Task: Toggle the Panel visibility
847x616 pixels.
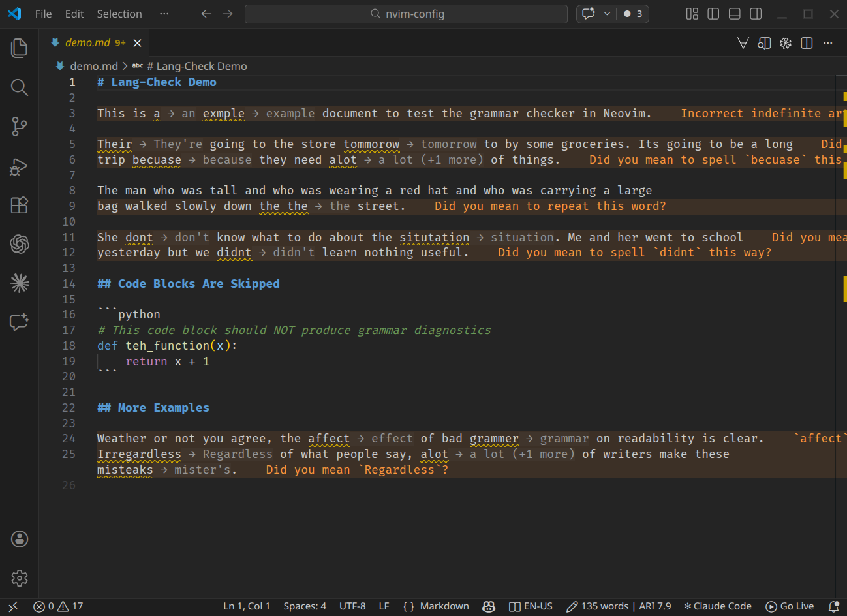Action: (735, 14)
